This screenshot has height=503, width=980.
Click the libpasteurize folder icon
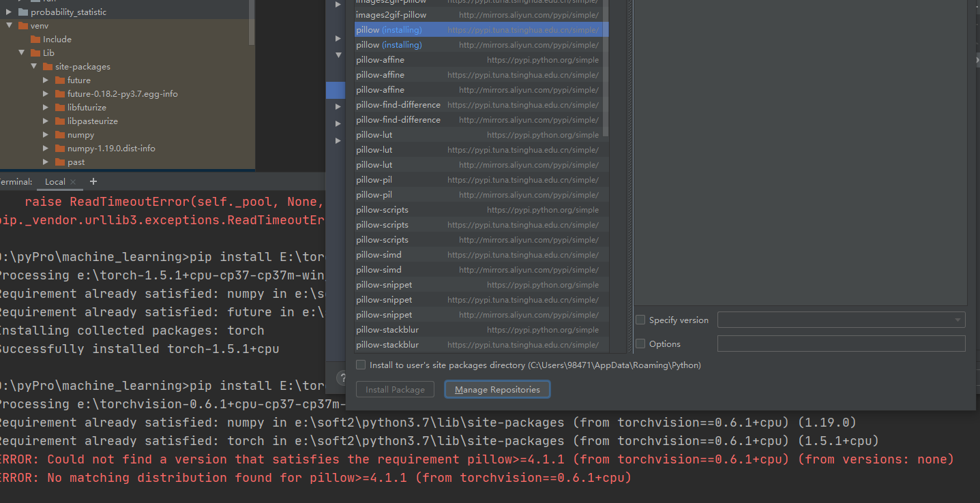pyautogui.click(x=60, y=121)
